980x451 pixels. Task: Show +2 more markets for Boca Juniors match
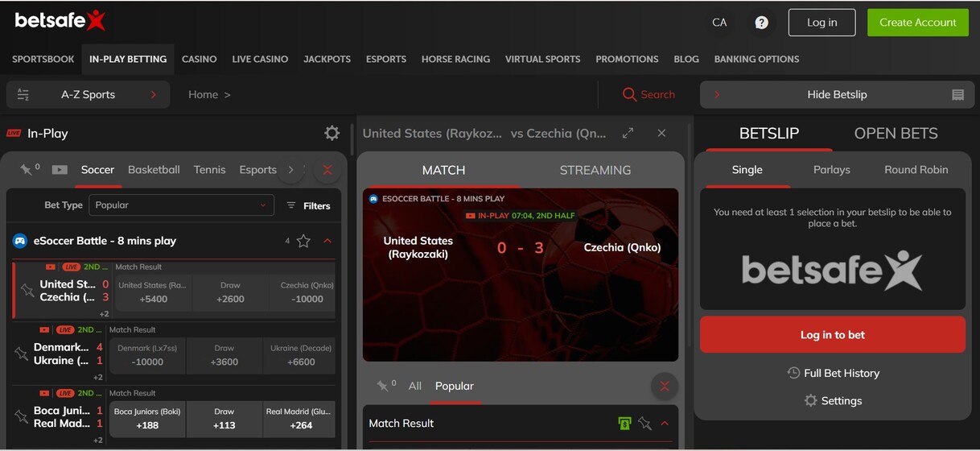tap(97, 441)
